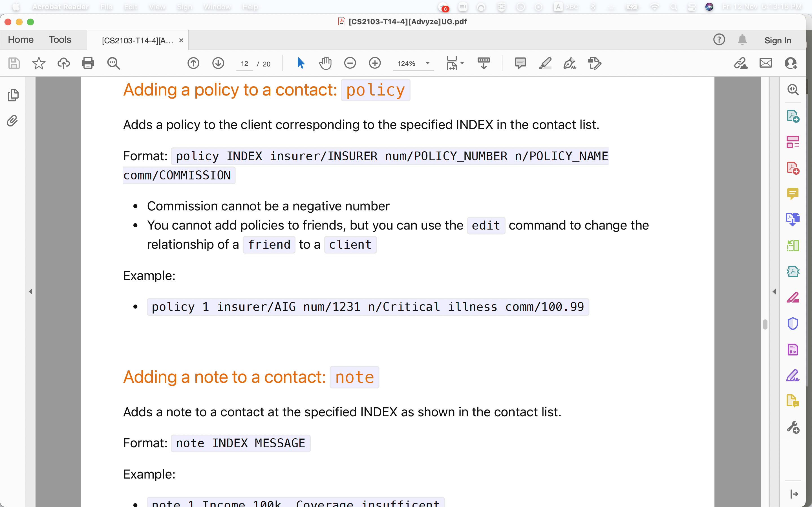Viewport: 812px width, 507px height.
Task: Click the Sign In button
Action: (777, 40)
